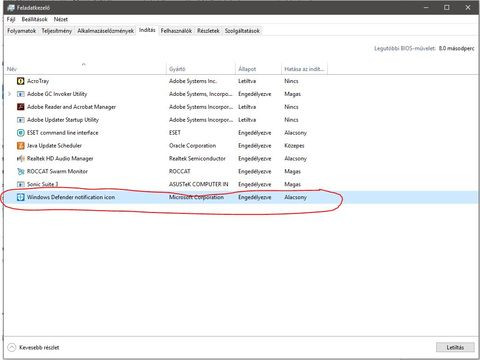This screenshot has width=480, height=360.
Task: Click the Windows Defender shield icon
Action: (21, 197)
